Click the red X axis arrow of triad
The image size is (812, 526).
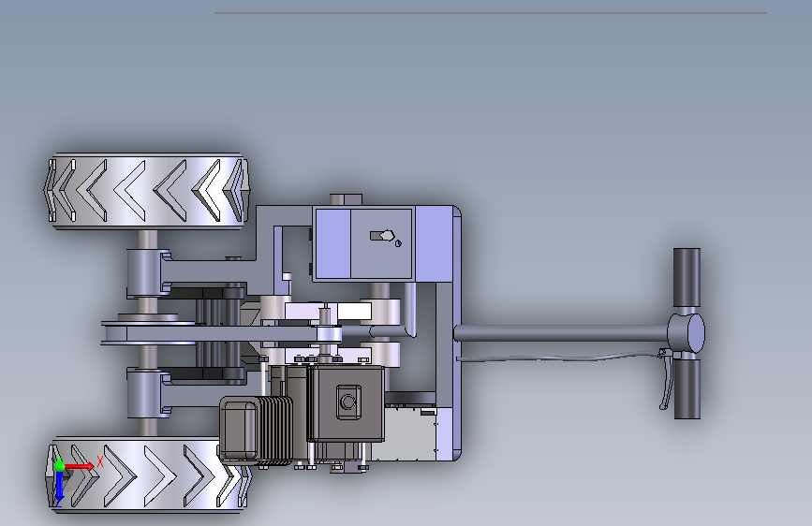(x=81, y=467)
